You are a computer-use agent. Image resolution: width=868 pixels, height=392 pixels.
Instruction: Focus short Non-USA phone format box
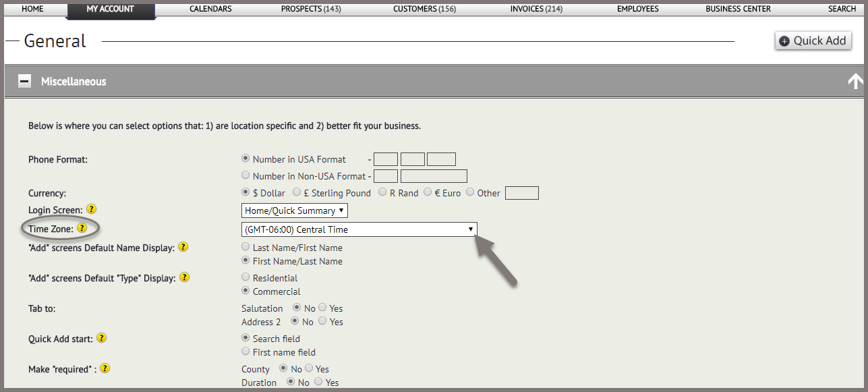[386, 176]
